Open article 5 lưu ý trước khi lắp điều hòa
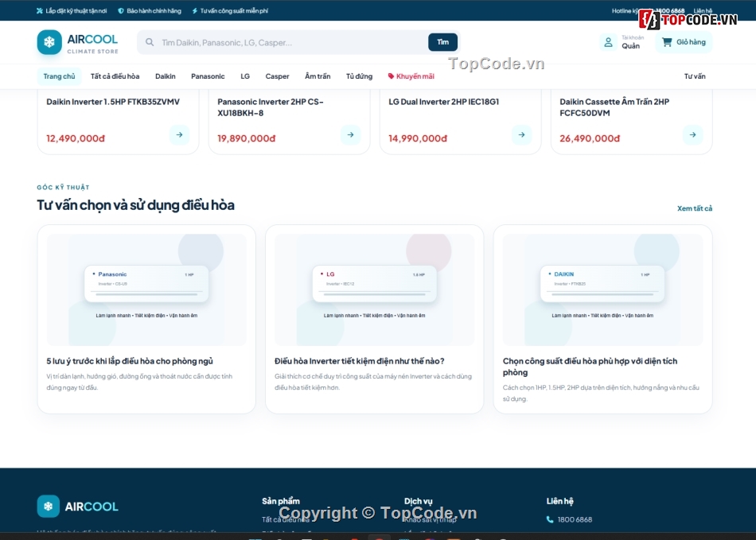 (x=130, y=361)
